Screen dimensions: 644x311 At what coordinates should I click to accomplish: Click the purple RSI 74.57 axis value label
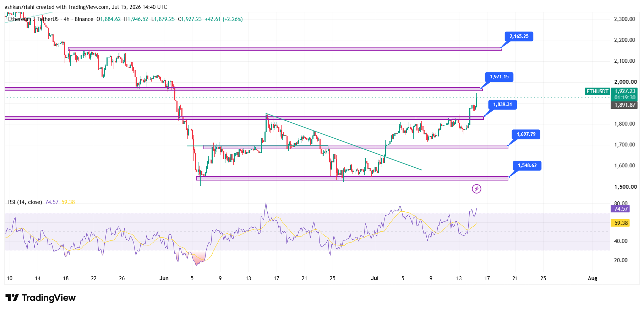click(x=620, y=209)
